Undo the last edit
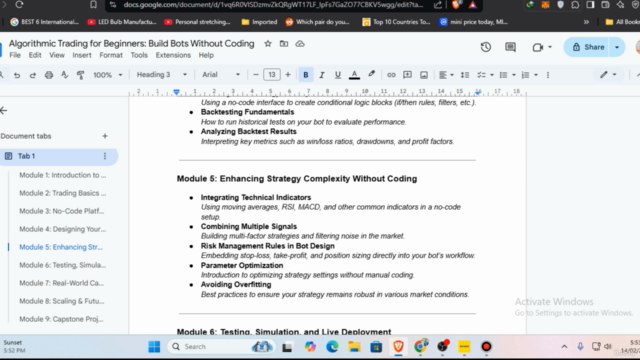The image size is (640, 360). pos(17,75)
